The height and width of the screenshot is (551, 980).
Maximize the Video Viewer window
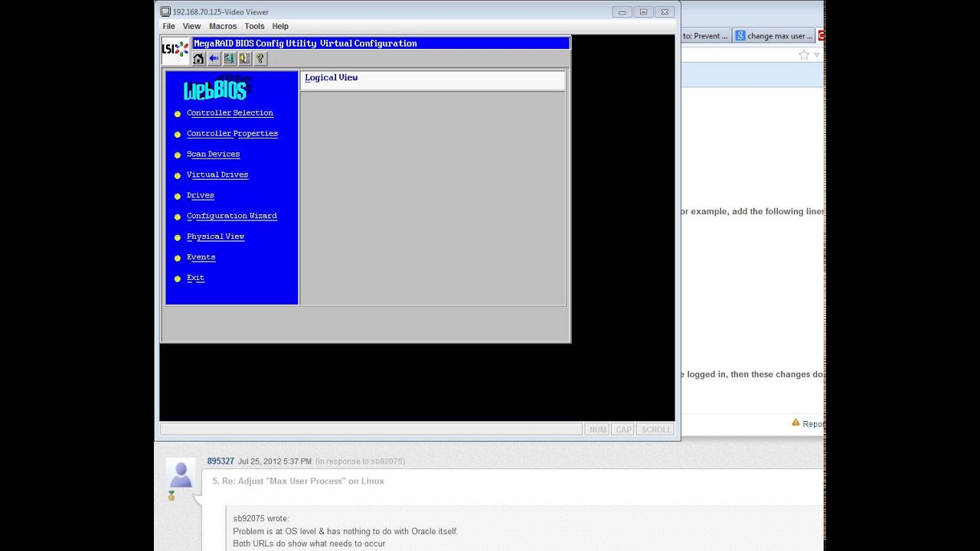pos(644,11)
